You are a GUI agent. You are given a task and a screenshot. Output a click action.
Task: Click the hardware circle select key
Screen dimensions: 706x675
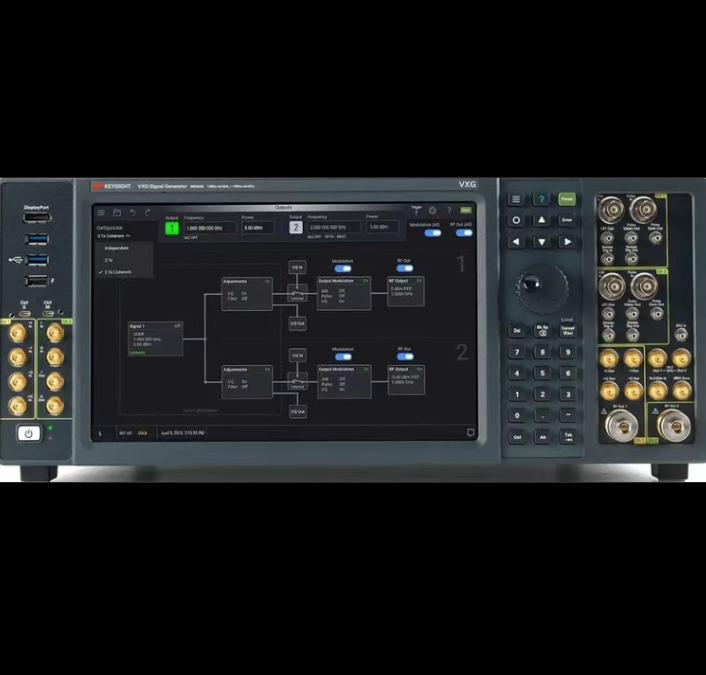point(516,220)
